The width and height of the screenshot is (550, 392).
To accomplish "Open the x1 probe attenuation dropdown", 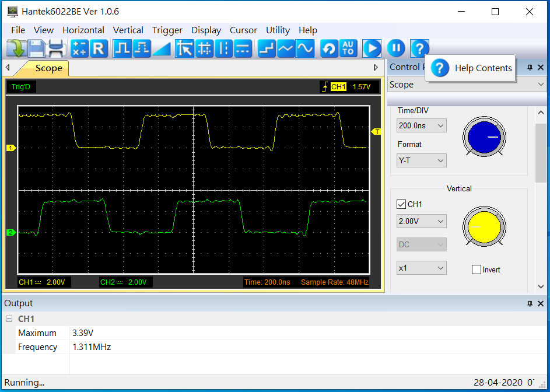I will [x=421, y=267].
